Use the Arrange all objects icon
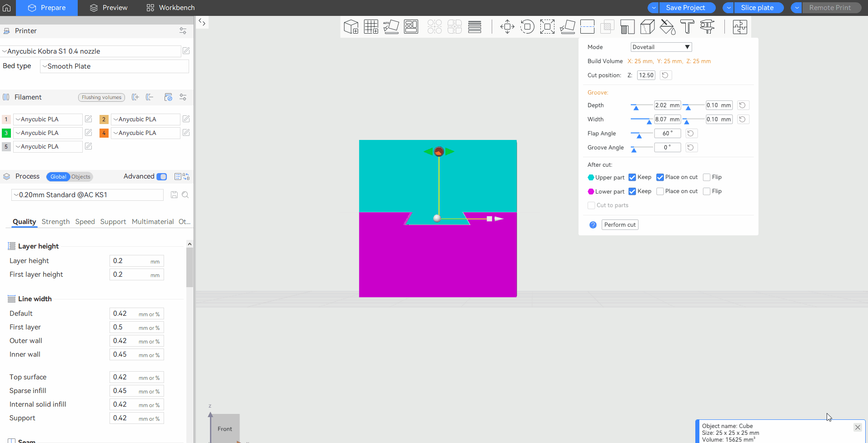This screenshot has width=868, height=443. click(411, 27)
